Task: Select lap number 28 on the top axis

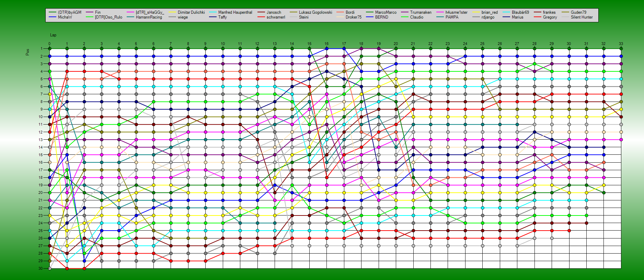Action: [x=534, y=44]
